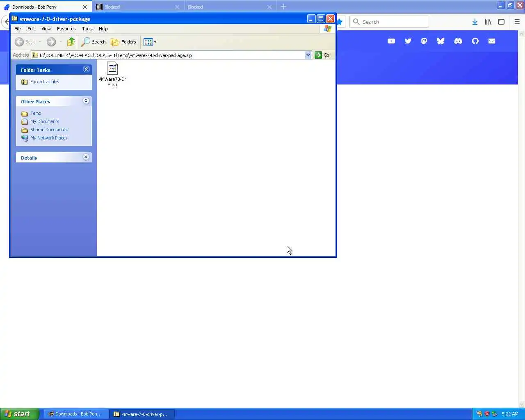Click the Twitter icon on webpage
This screenshot has height=420, width=525.
pos(408,41)
